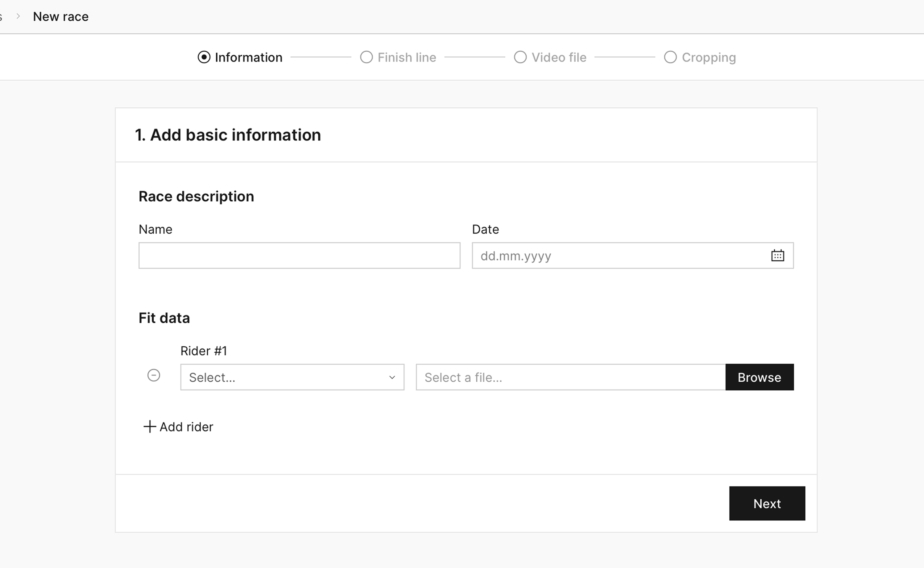Select the Cropping step radio
The image size is (924, 568).
coord(670,57)
